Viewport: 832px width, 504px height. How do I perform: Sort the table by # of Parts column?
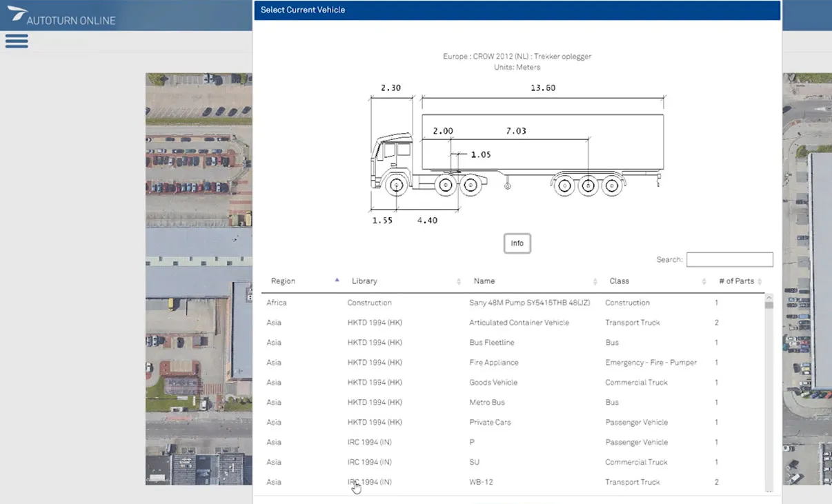[x=740, y=281]
